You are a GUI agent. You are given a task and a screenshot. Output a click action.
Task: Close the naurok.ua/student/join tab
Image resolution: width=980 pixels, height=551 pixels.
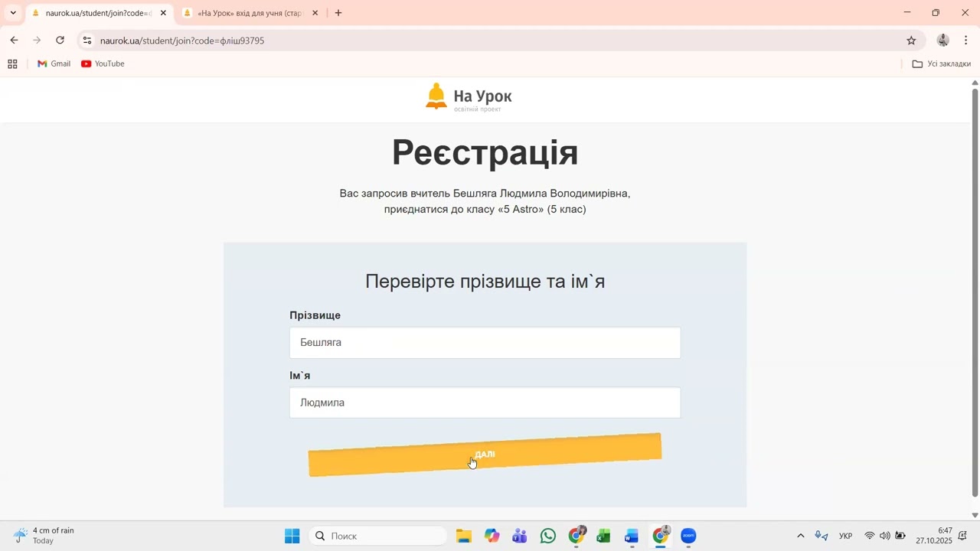tap(163, 13)
